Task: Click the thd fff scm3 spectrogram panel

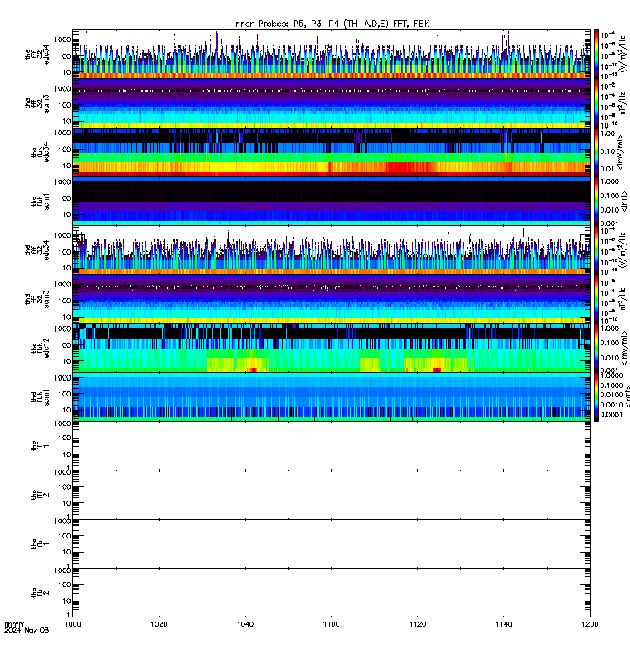Action: click(x=331, y=299)
